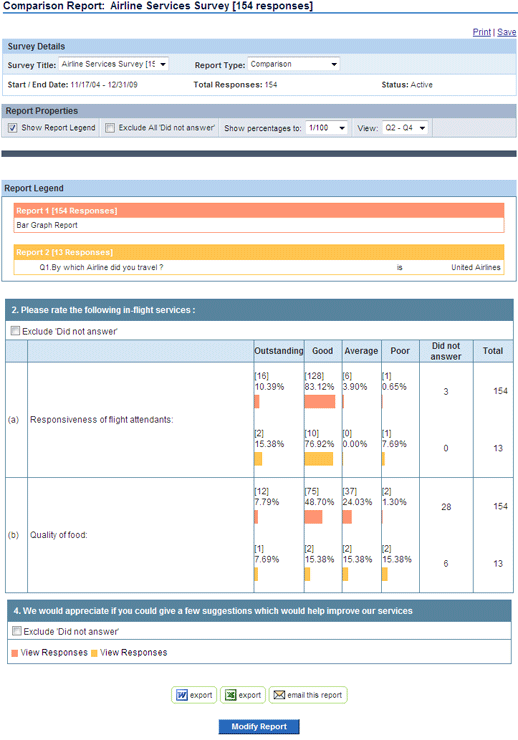The image size is (518, 740).
Task: Click the Word export icon
Action: (x=182, y=695)
